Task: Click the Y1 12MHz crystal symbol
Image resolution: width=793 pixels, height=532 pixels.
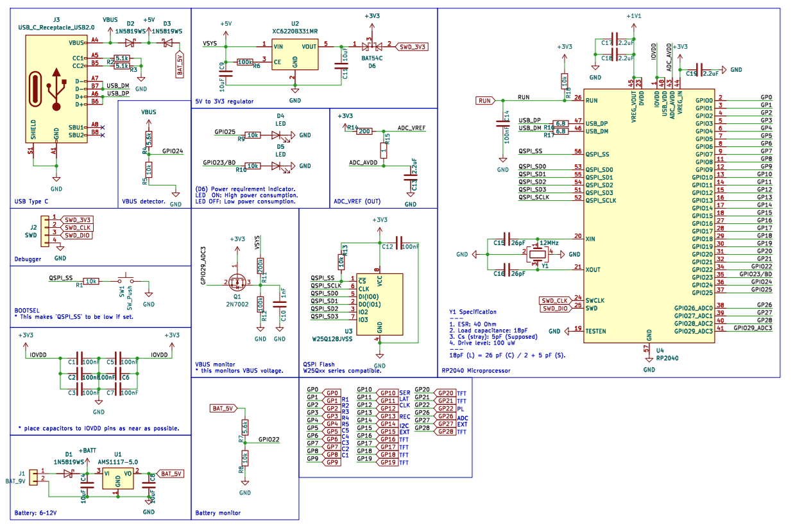Action: tap(536, 253)
